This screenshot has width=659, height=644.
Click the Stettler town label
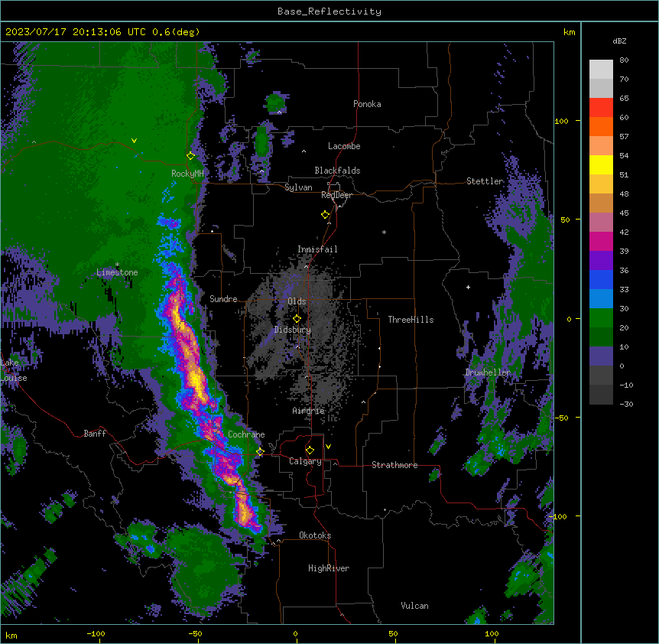(485, 181)
